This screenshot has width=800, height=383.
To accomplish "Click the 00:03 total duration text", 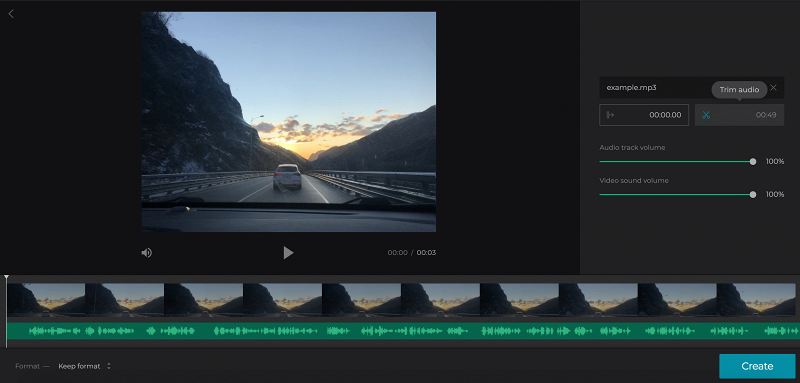I will pyautogui.click(x=427, y=252).
